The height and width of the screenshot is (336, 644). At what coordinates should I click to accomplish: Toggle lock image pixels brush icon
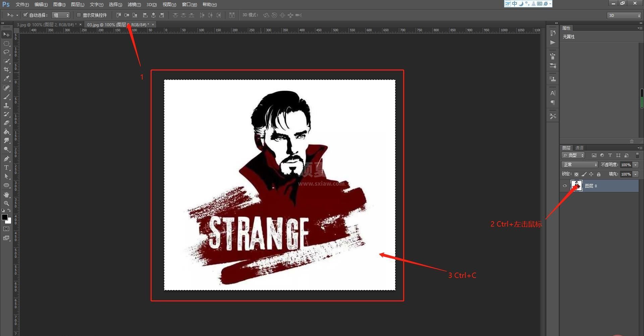pyautogui.click(x=584, y=174)
